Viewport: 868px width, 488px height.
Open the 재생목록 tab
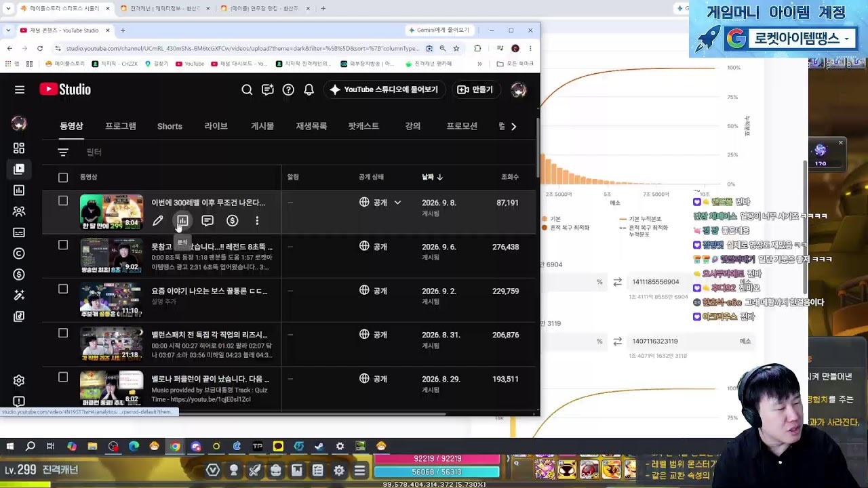point(311,126)
